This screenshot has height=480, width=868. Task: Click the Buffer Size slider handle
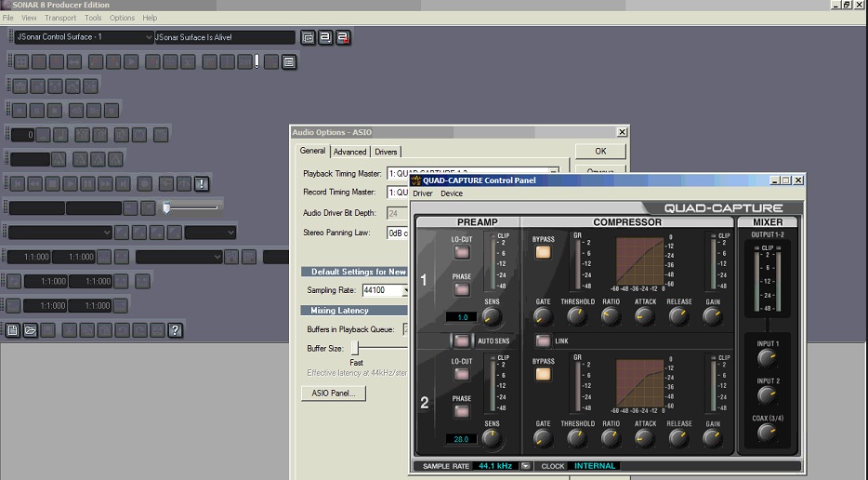[x=356, y=348]
